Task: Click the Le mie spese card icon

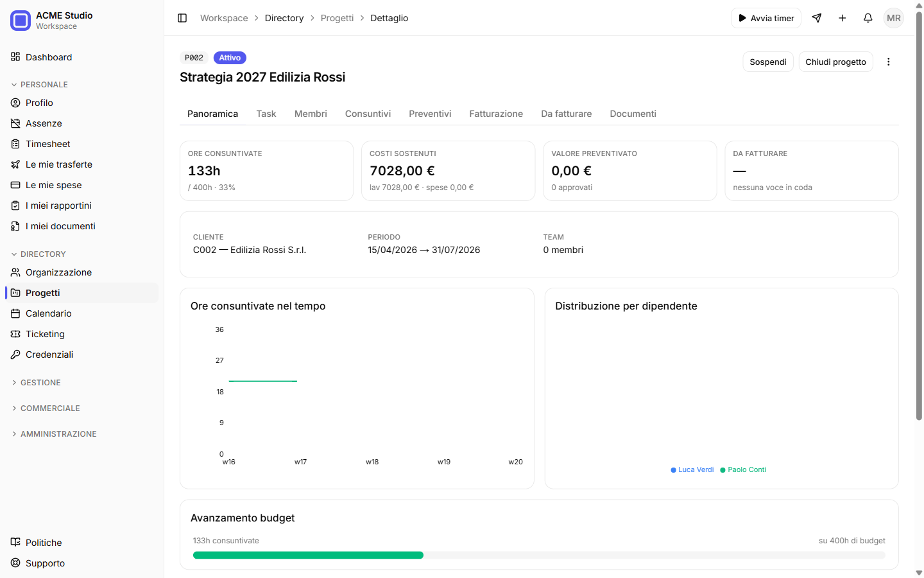Action: (x=15, y=185)
